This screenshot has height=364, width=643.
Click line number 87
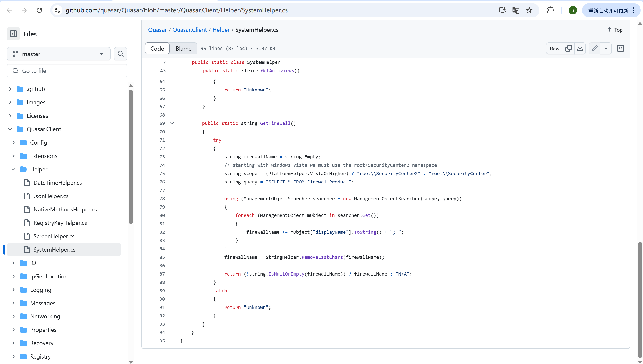coord(162,274)
